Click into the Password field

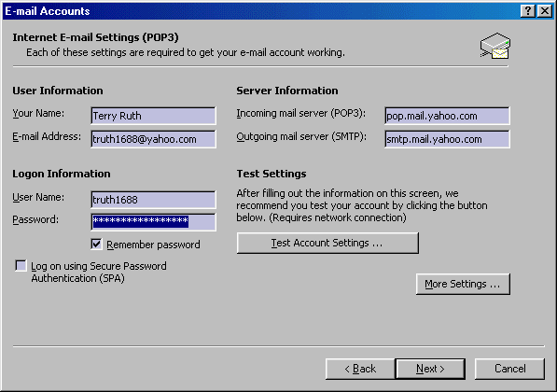[x=153, y=222]
